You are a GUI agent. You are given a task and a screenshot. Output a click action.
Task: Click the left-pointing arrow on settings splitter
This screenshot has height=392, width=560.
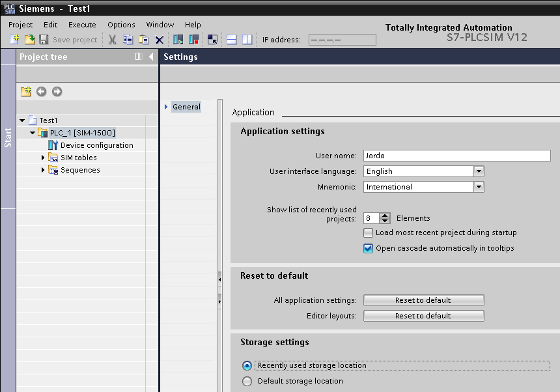tap(219, 279)
